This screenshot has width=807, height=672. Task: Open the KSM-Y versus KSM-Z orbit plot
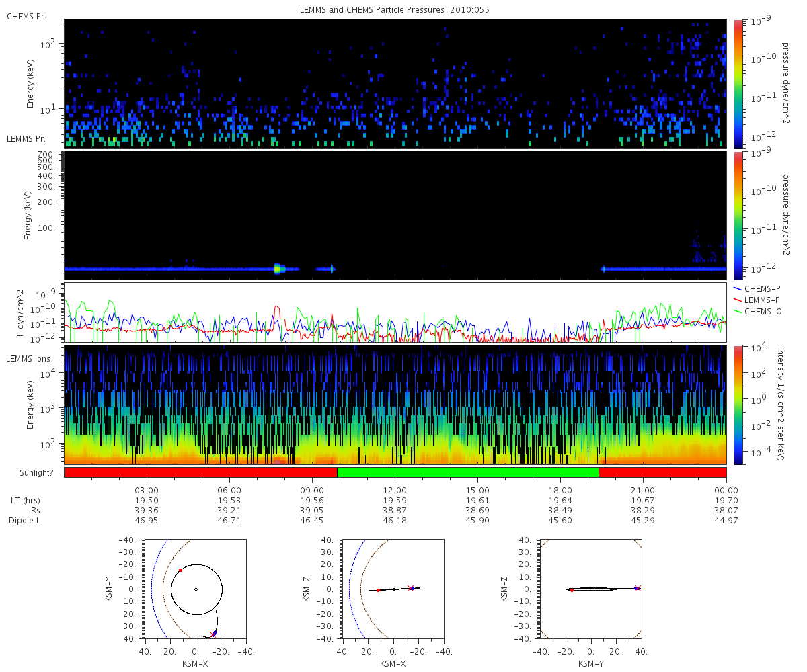(x=591, y=589)
